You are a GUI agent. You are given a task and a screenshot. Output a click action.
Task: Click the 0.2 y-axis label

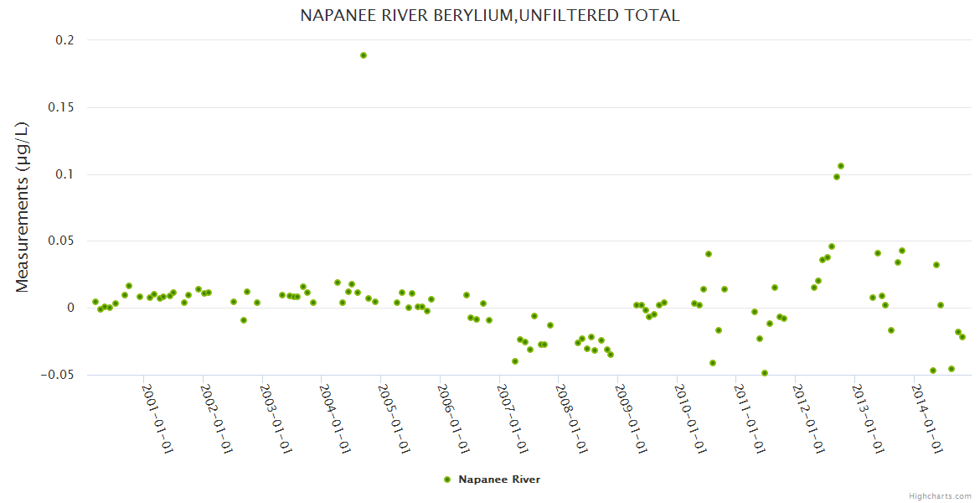(65, 40)
